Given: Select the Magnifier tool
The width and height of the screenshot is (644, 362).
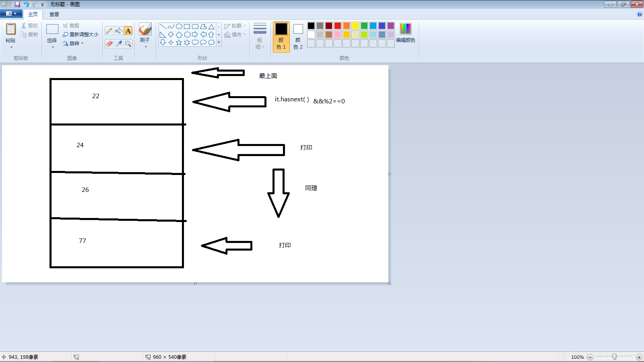Looking at the screenshot, I should point(128,44).
